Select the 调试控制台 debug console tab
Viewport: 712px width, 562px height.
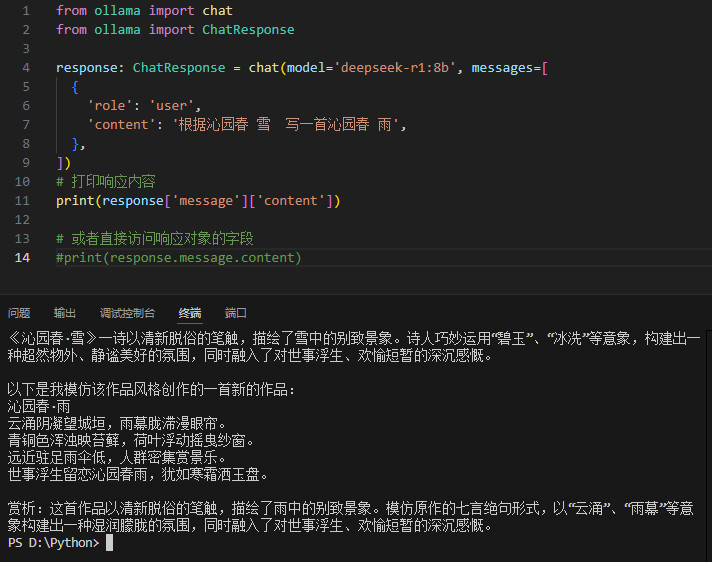[x=127, y=313]
